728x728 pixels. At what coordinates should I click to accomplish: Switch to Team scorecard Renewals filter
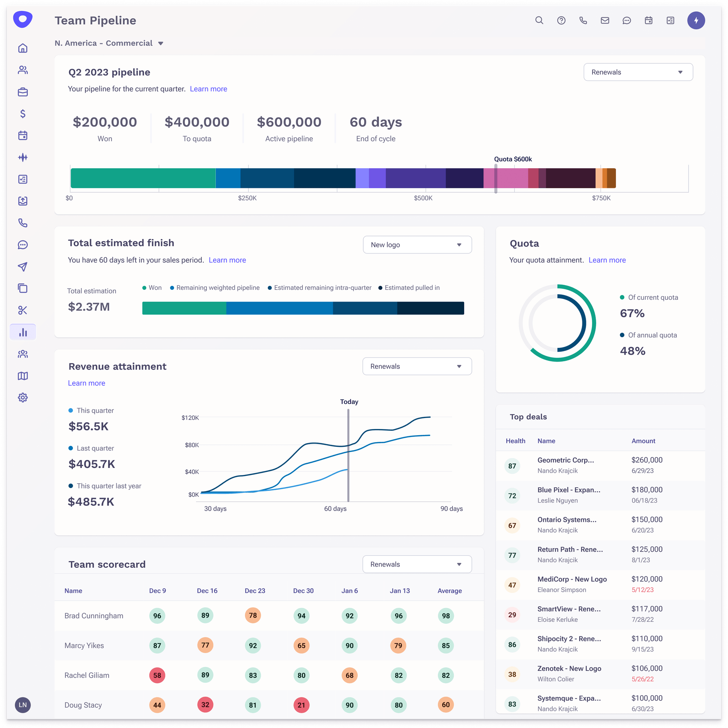tap(417, 564)
